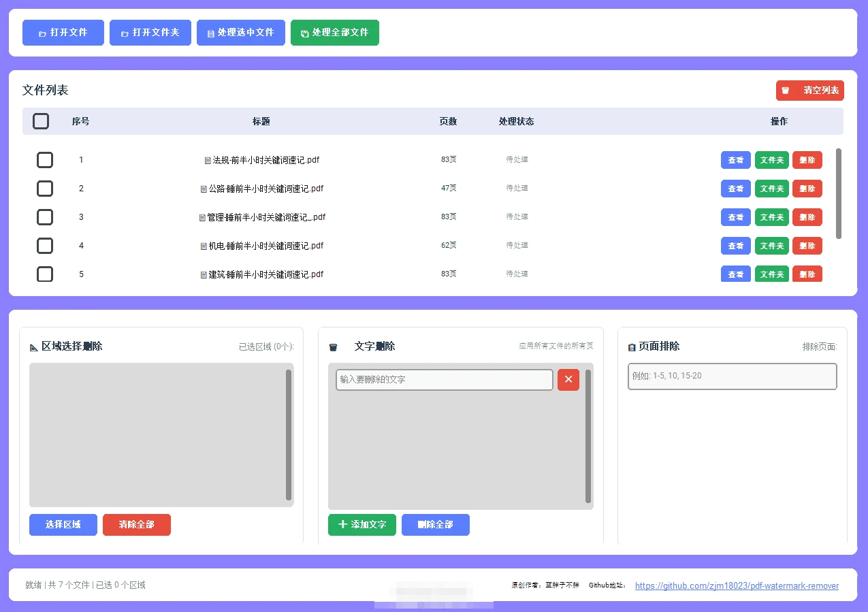Click the gear icon on 处理全部文件 button
The image size is (868, 612).
[303, 32]
